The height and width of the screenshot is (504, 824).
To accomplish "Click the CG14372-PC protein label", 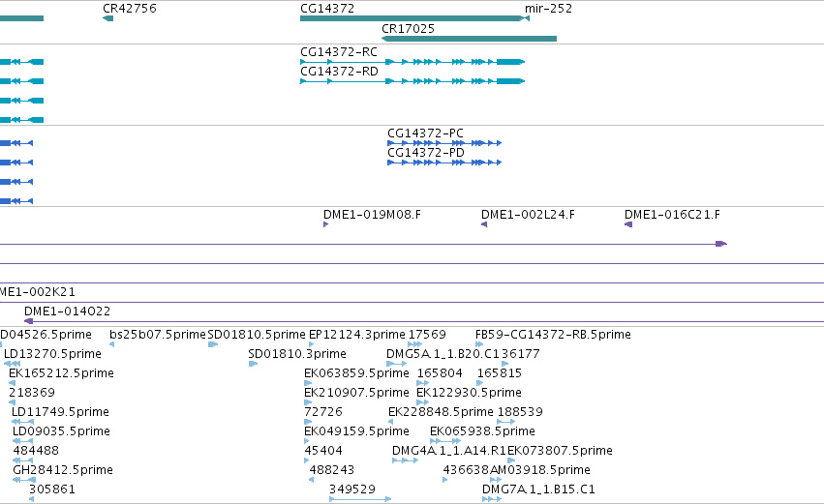I will coord(426,133).
